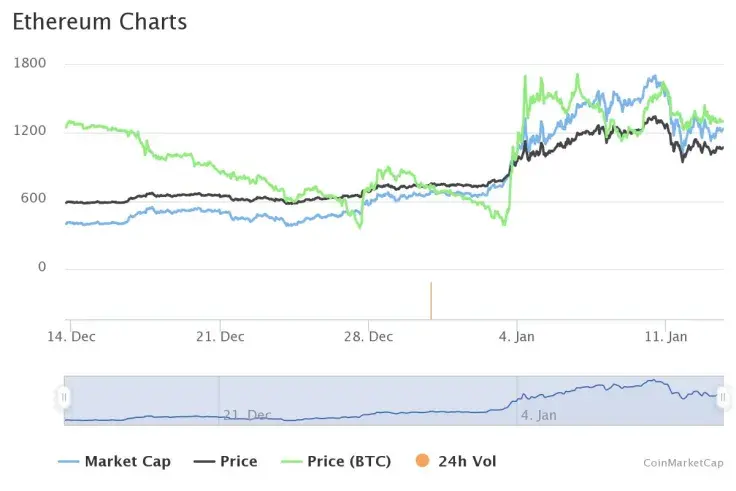Viewport: 736px width, 491px height.
Task: Click the 14. Dec x-axis date label
Action: tap(72, 337)
